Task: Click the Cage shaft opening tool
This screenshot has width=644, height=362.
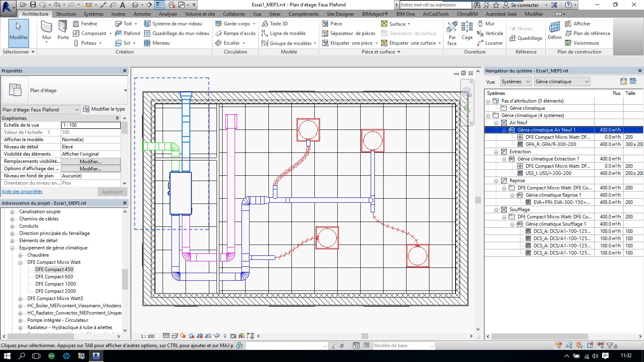Action: pos(467,31)
